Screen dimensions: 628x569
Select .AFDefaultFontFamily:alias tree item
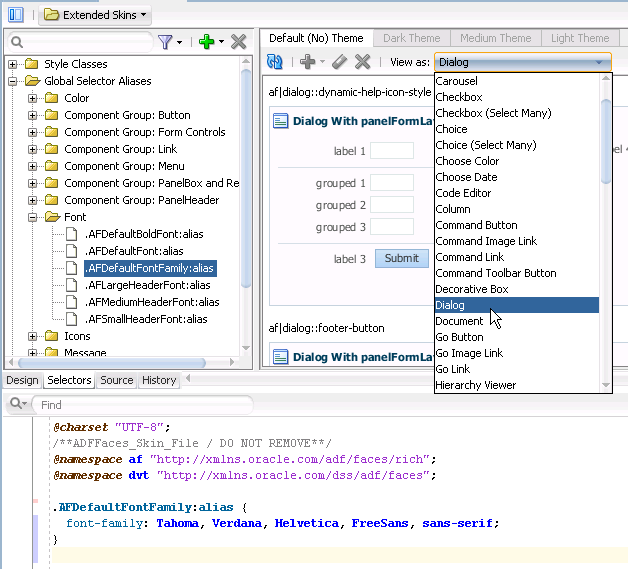[150, 268]
